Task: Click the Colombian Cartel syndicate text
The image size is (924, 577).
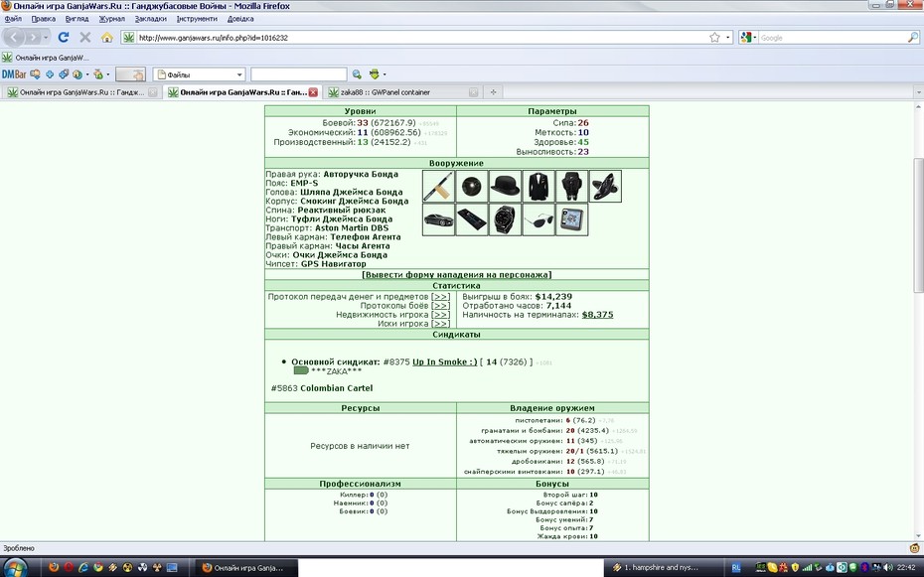Action: pos(337,388)
